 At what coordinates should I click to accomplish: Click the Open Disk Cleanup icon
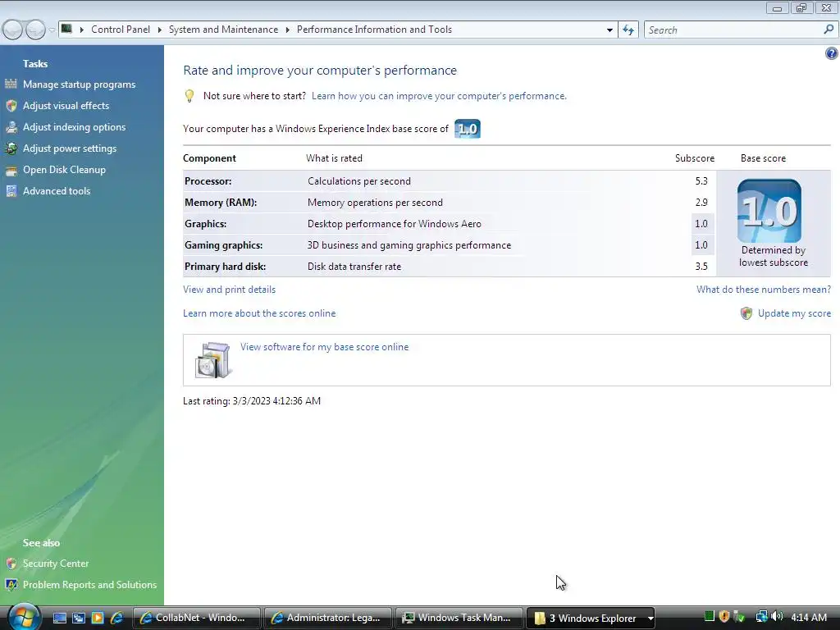(x=11, y=171)
